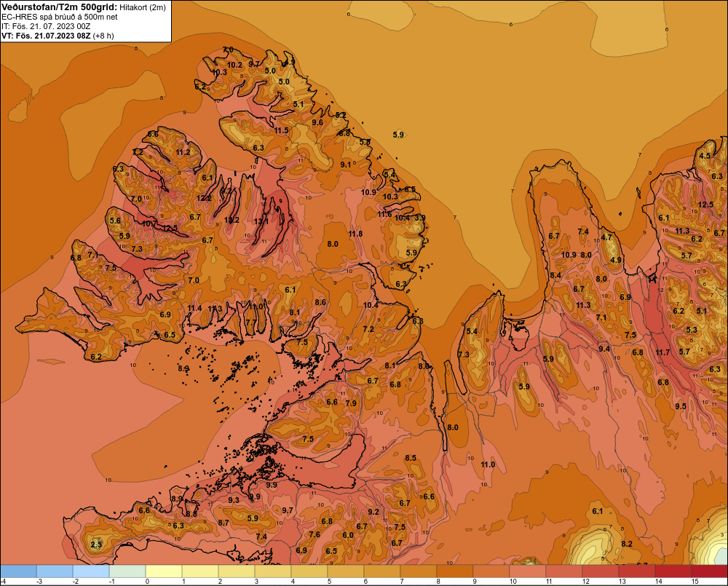Screen dimensions: 728x586
Task: Click the 8.6 temperature value
Action: (x=320, y=302)
